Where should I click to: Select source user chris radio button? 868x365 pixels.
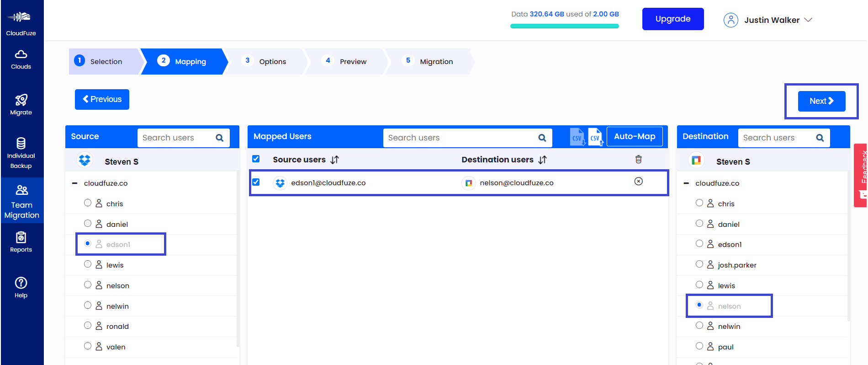click(88, 203)
